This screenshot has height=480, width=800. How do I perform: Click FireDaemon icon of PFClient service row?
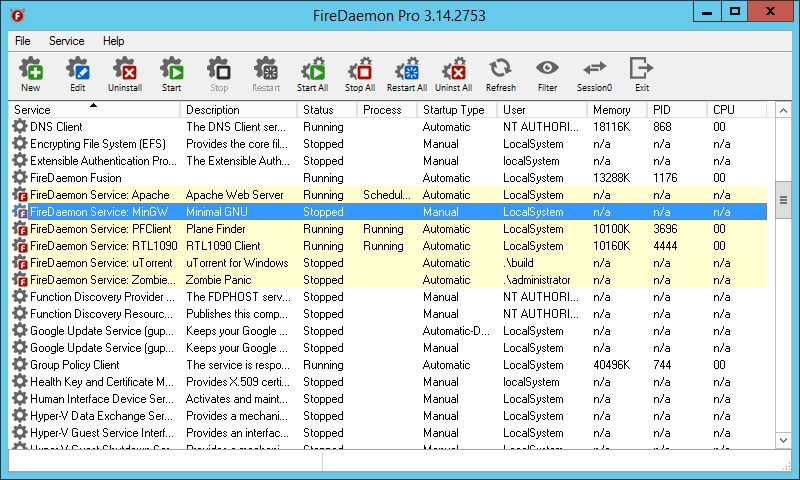pyautogui.click(x=19, y=229)
